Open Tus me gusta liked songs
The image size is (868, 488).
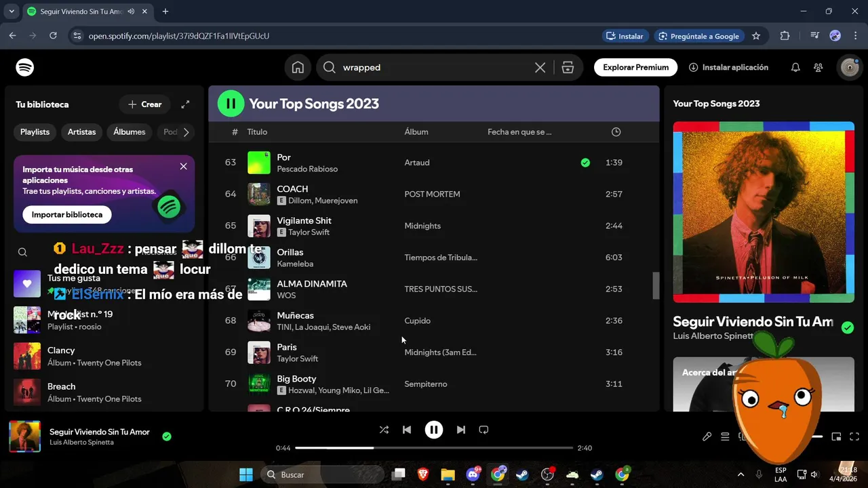click(x=104, y=283)
